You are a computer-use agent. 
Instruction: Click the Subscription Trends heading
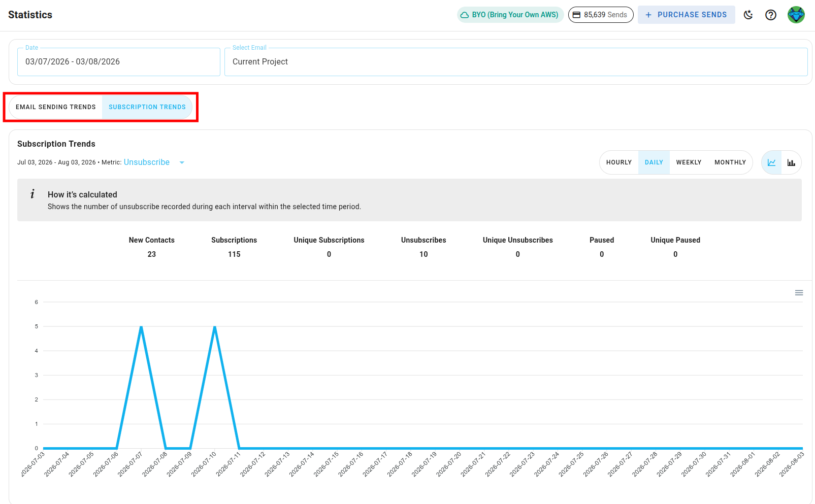[56, 144]
